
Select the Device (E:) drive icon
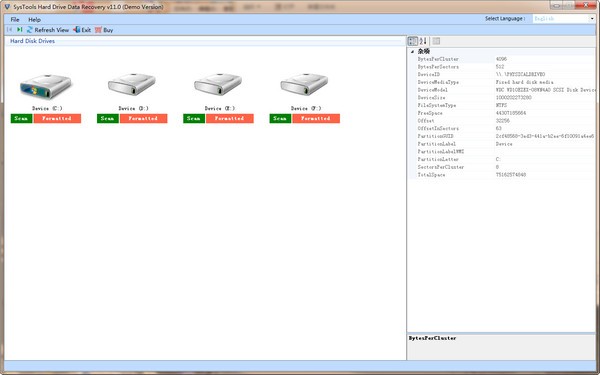pos(218,85)
